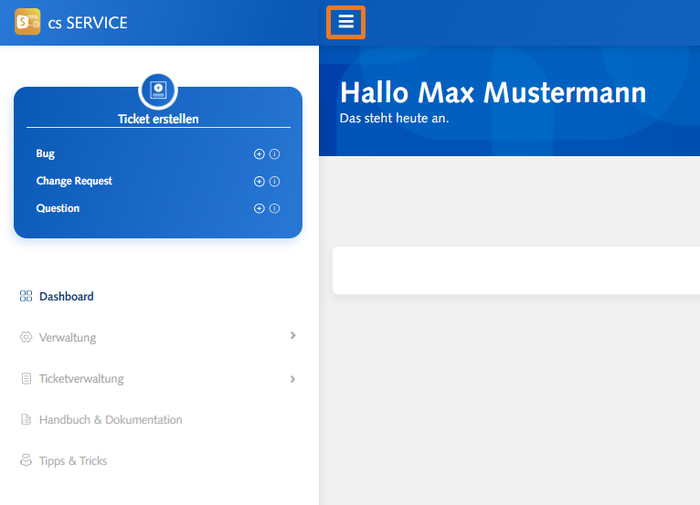Open the Dashboard page
The image size is (700, 505).
66,296
